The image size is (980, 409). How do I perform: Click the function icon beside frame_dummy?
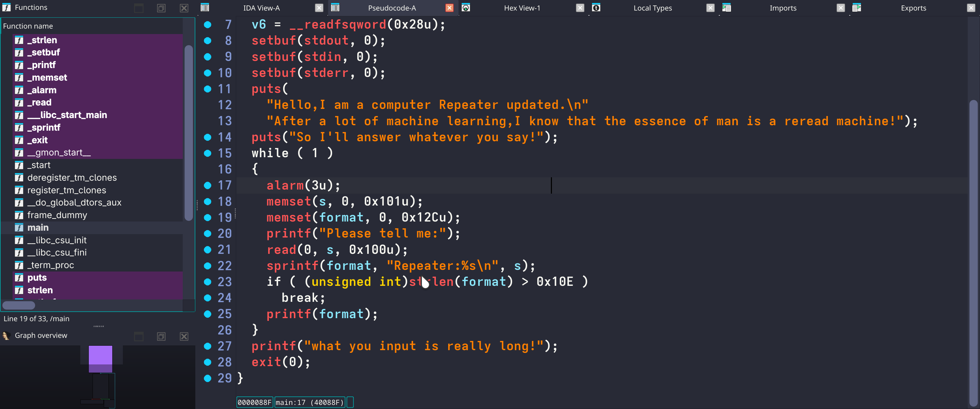(19, 215)
